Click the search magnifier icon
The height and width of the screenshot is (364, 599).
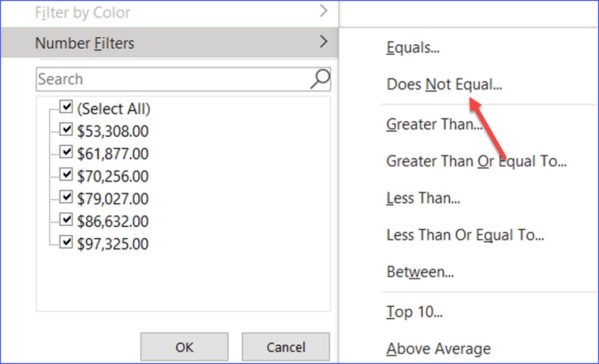click(x=320, y=79)
